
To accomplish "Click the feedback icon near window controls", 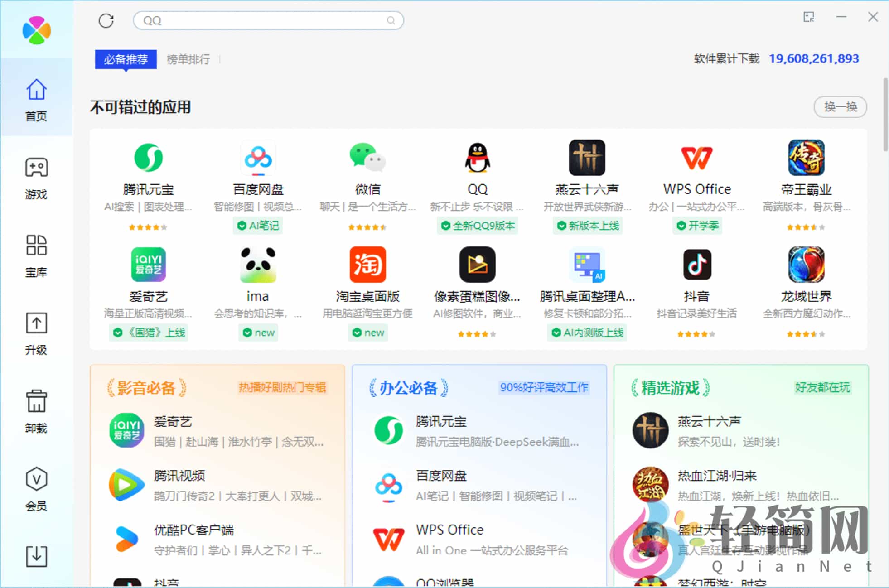I will click(809, 17).
